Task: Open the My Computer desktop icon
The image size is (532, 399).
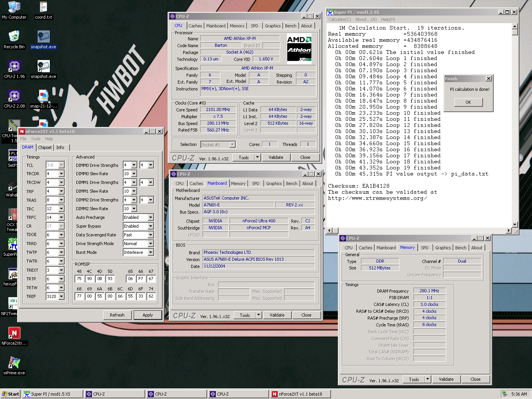Action: [14, 8]
